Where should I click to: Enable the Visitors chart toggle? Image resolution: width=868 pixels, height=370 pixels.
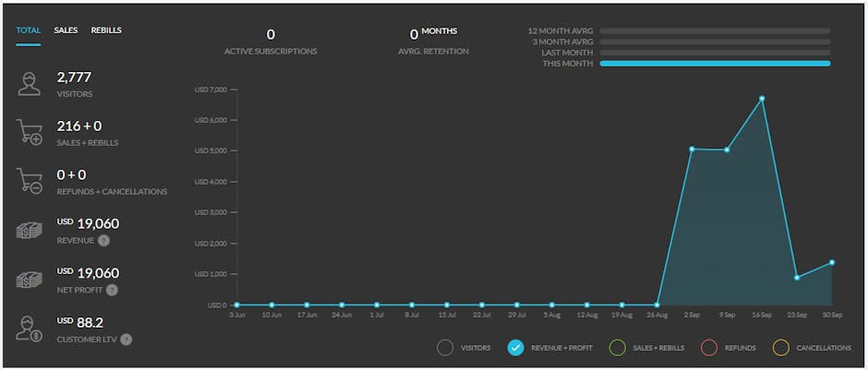click(445, 348)
